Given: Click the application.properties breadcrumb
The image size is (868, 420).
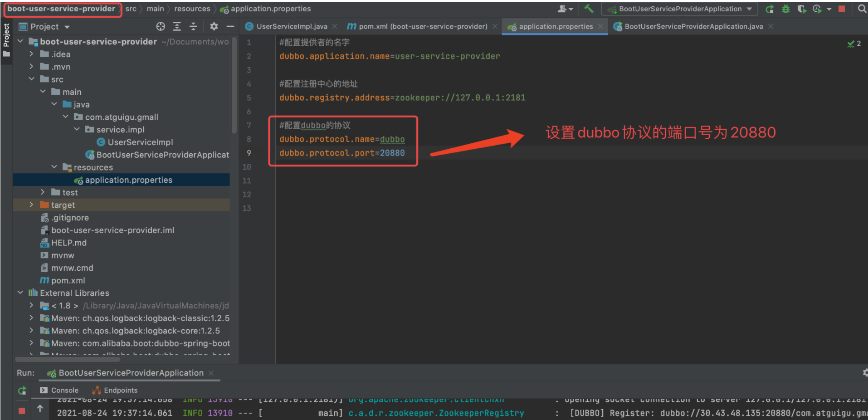Looking at the screenshot, I should coord(265,9).
